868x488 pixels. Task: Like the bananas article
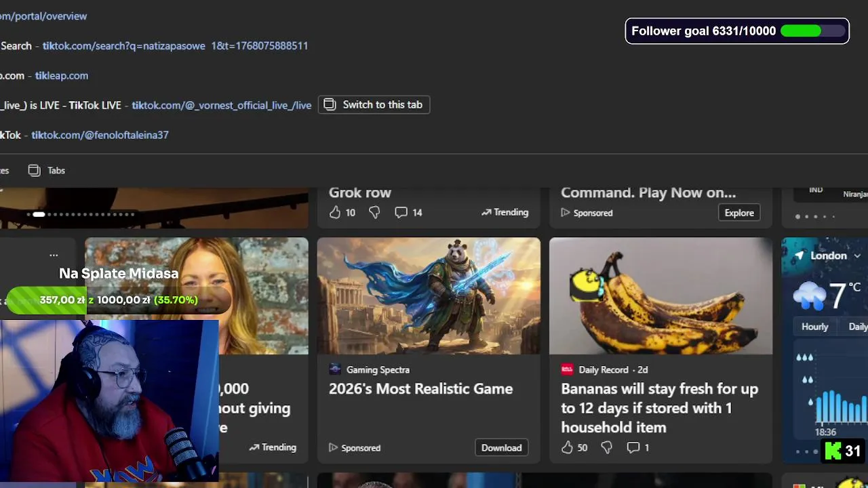coord(567,447)
